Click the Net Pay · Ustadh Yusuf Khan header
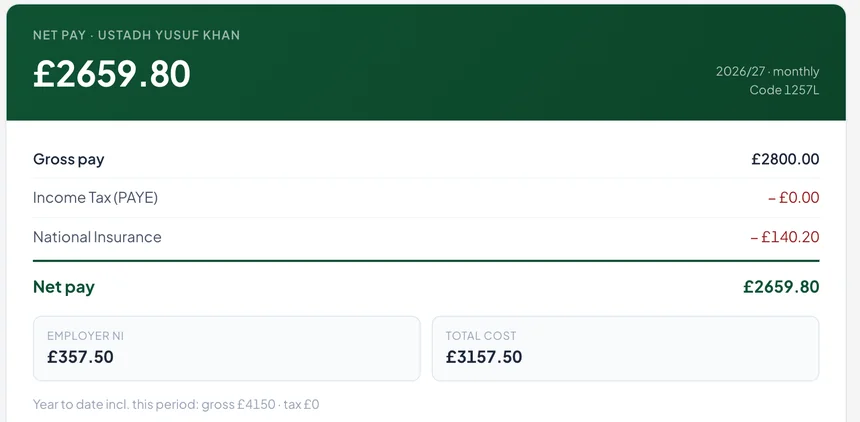The width and height of the screenshot is (860, 422). (137, 35)
